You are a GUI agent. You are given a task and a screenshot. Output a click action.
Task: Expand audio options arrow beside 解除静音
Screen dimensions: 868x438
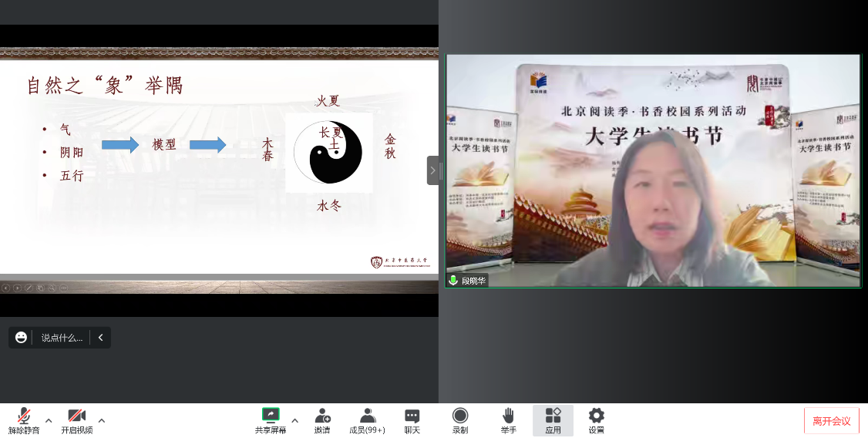click(x=49, y=420)
